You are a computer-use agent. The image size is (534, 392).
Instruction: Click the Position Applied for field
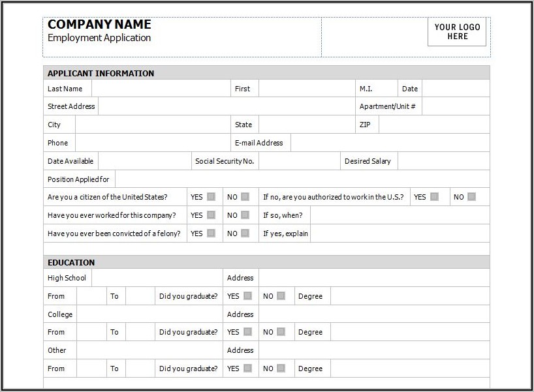click(x=302, y=179)
